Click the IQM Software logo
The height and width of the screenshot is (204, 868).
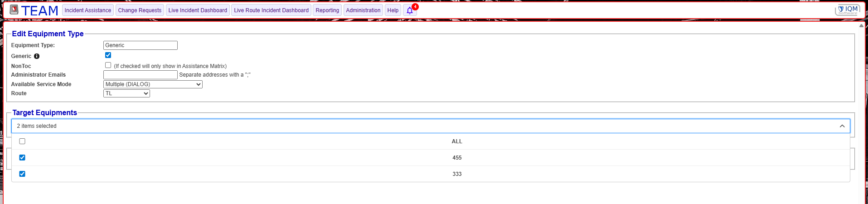pyautogui.click(x=847, y=10)
